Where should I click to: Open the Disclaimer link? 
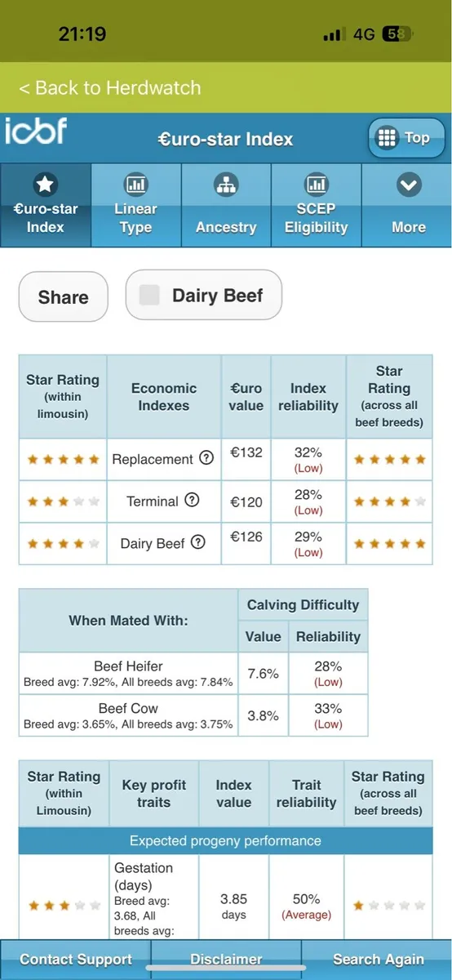pyautogui.click(x=226, y=960)
